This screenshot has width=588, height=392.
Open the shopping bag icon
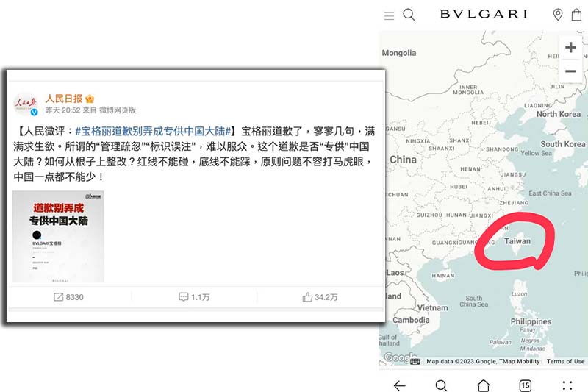coord(576,15)
